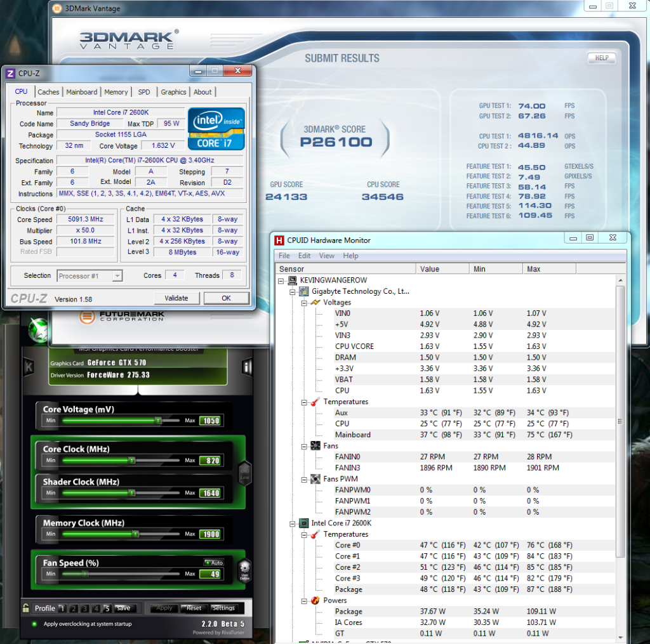The height and width of the screenshot is (644, 650).
Task: Click the KEVINGWANGEROW computer icon
Action: [293, 280]
